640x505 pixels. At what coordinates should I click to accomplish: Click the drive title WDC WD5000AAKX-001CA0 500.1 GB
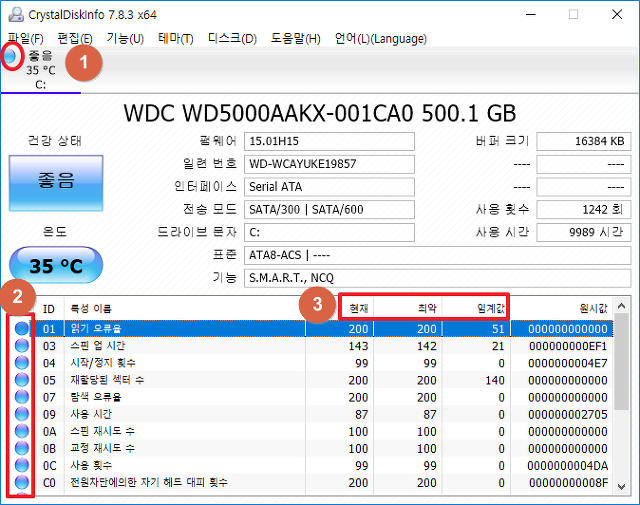(x=320, y=113)
